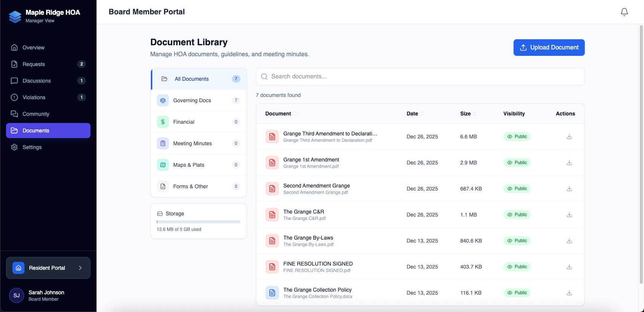644x312 pixels.
Task: Open The Grange Collection Policy title
Action: [x=317, y=290]
